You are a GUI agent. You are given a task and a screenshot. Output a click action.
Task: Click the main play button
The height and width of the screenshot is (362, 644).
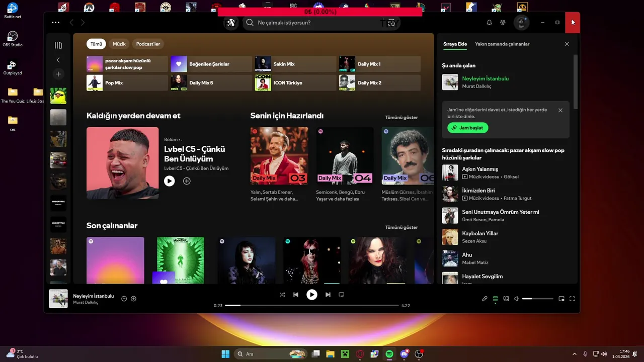[x=312, y=295]
